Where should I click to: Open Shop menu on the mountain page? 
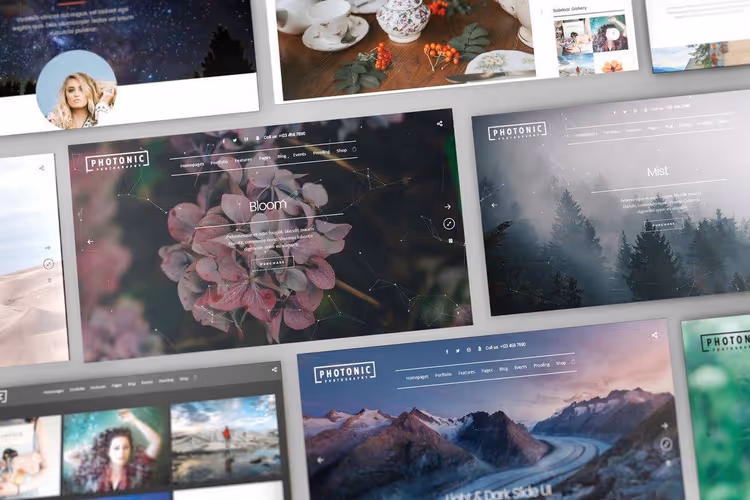point(561,363)
